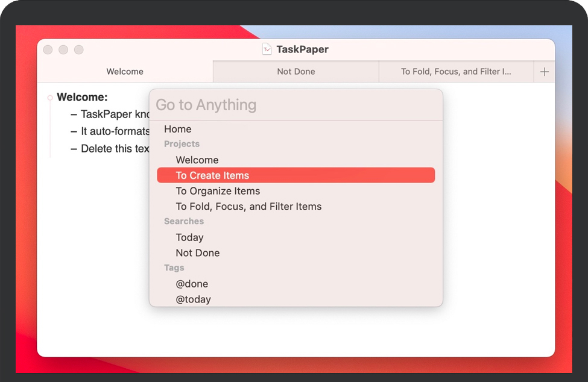Jump to To Organize Items project
The width and height of the screenshot is (588, 382).
pos(218,191)
